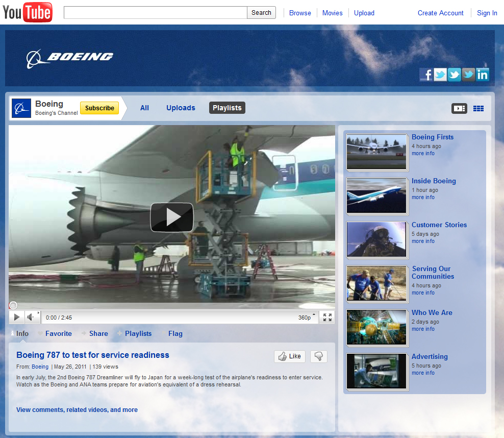This screenshot has height=438, width=504.
Task: Expand more info under Customer Stories
Action: pos(423,241)
